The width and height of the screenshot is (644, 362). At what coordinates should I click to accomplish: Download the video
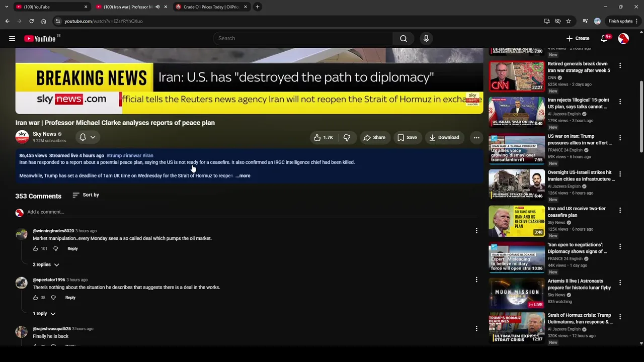(x=444, y=137)
